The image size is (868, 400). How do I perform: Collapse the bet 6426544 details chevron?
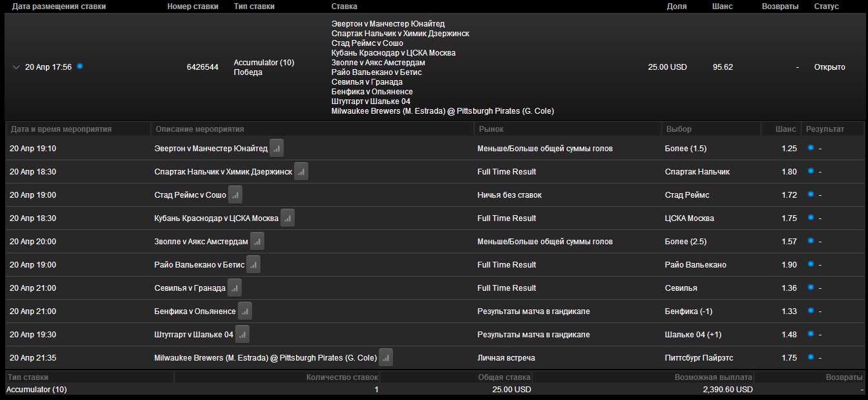pyautogui.click(x=16, y=67)
